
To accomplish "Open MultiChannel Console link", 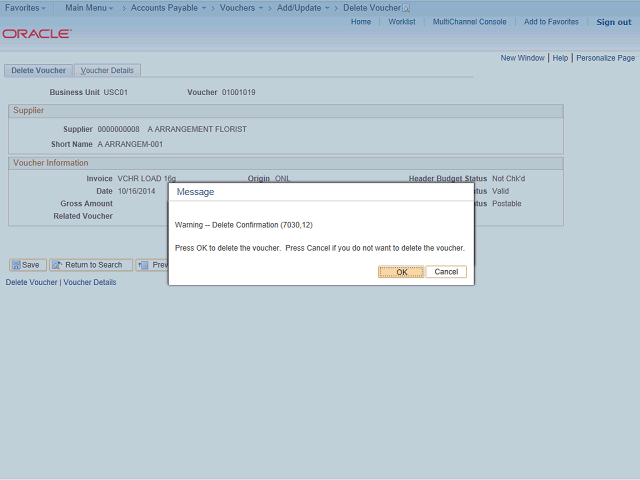I will tap(469, 22).
